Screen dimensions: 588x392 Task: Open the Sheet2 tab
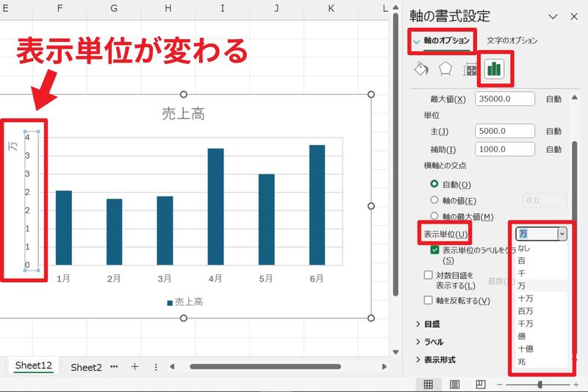click(86, 367)
